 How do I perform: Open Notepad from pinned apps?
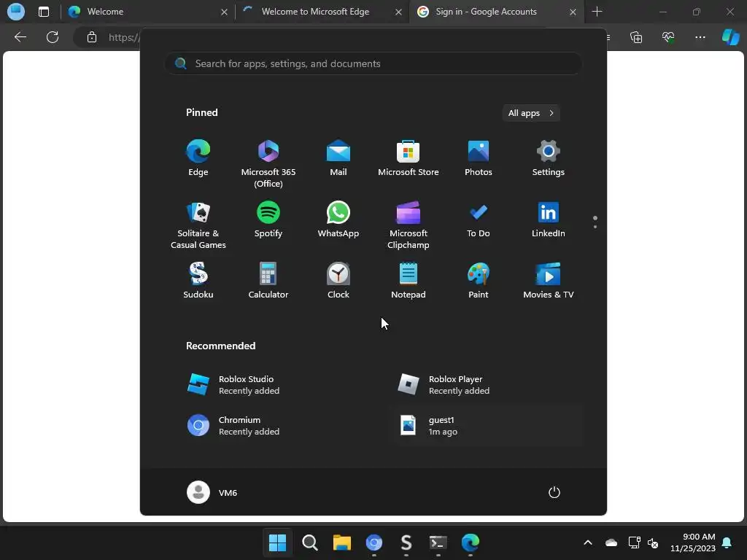(409, 281)
